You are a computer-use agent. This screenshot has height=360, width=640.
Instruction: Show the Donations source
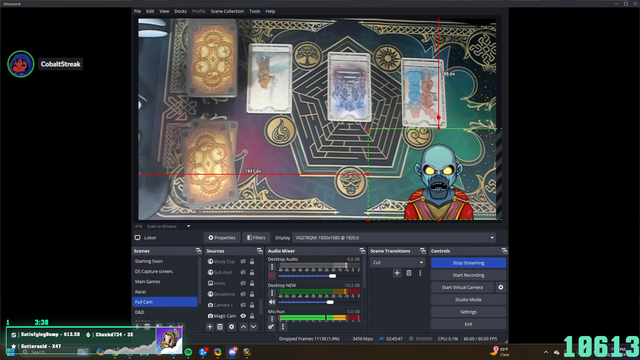(243, 294)
